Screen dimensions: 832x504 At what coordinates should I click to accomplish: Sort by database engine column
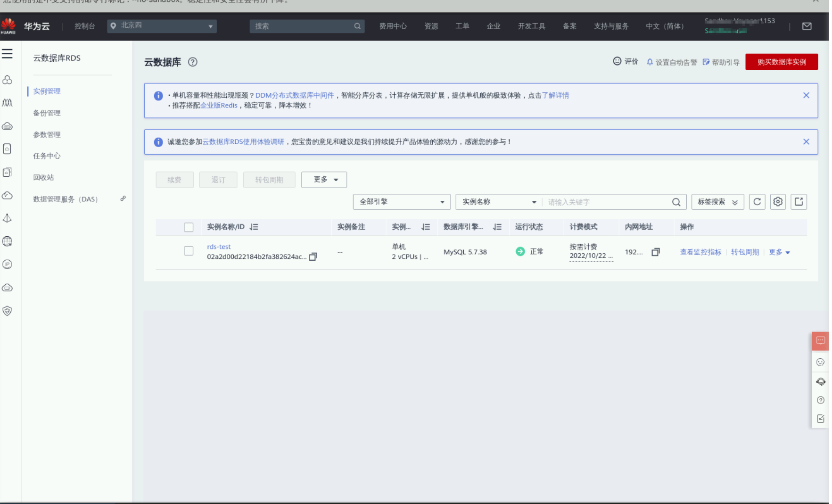point(497,227)
